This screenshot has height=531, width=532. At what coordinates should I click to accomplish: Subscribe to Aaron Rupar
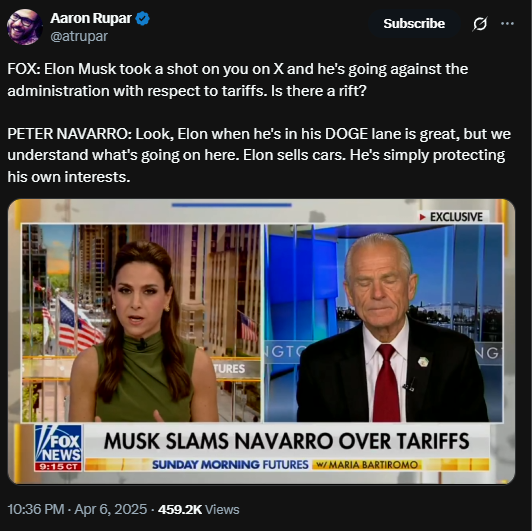[414, 23]
